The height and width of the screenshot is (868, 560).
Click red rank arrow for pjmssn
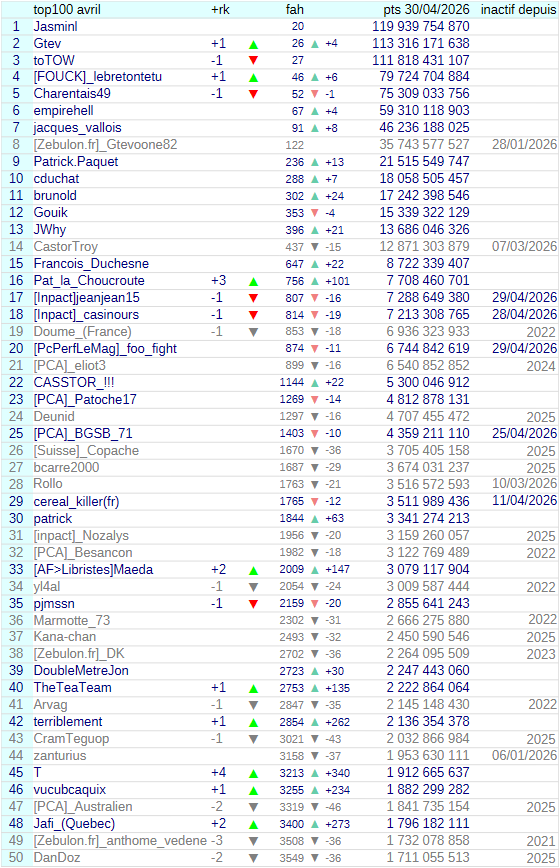pyautogui.click(x=253, y=604)
